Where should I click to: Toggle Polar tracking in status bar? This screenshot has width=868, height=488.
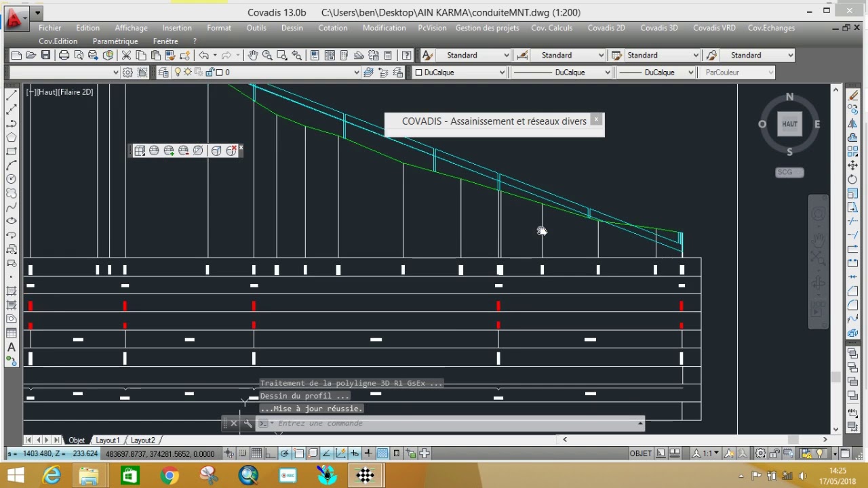(x=285, y=453)
